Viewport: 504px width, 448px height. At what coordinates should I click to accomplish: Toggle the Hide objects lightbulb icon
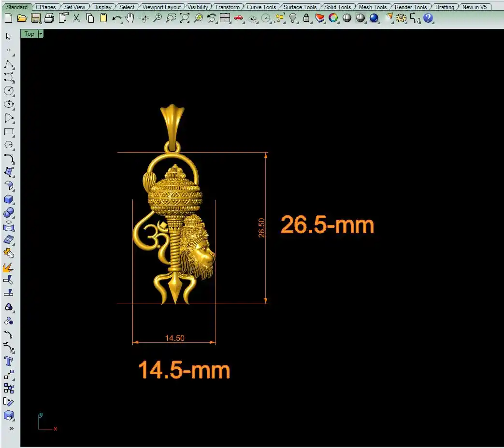click(293, 18)
